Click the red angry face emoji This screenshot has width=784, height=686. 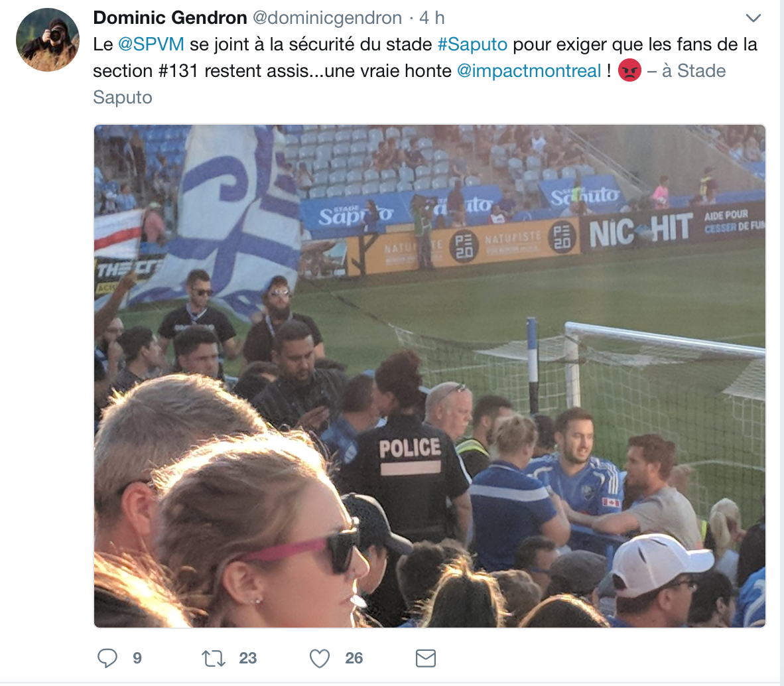(x=629, y=70)
